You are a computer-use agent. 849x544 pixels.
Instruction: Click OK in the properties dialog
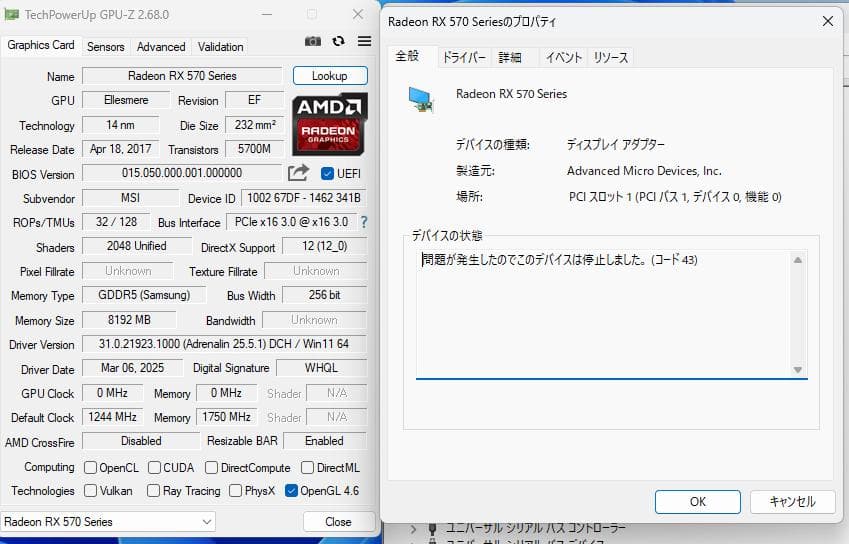[697, 502]
